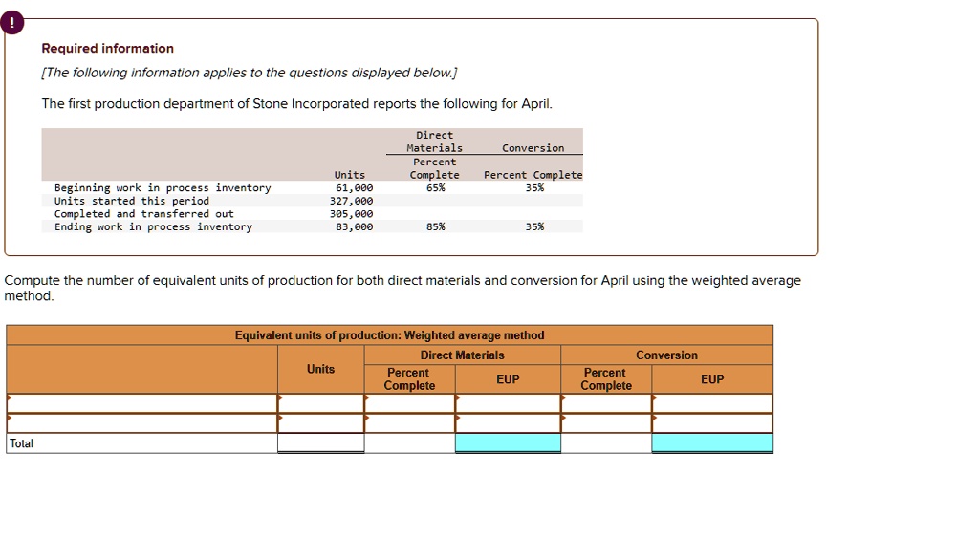Click the Total row label
Viewport: 979px width, 560px height.
point(21,442)
